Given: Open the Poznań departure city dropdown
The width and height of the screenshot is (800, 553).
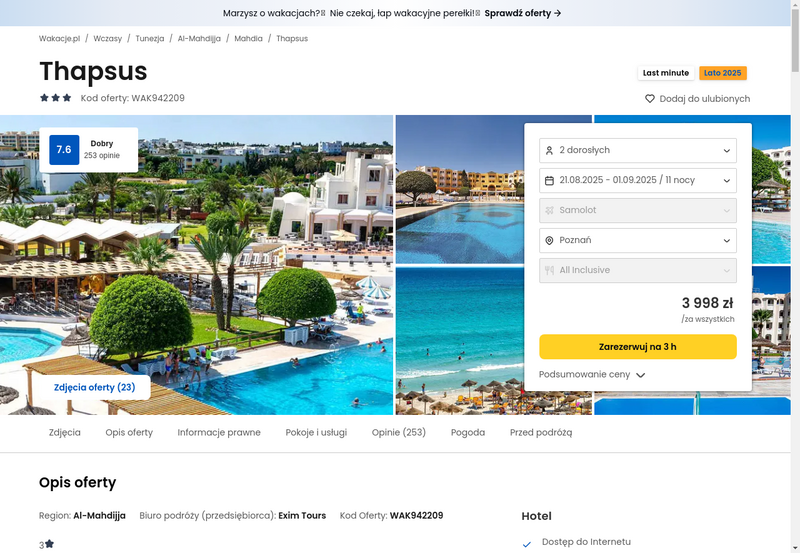Looking at the screenshot, I should pyautogui.click(x=638, y=240).
